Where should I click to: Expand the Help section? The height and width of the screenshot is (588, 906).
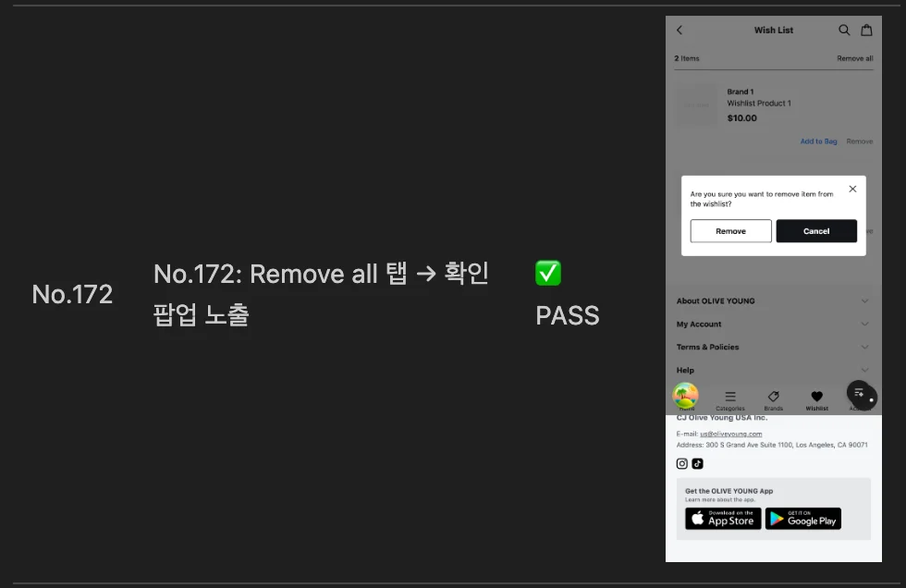point(773,370)
